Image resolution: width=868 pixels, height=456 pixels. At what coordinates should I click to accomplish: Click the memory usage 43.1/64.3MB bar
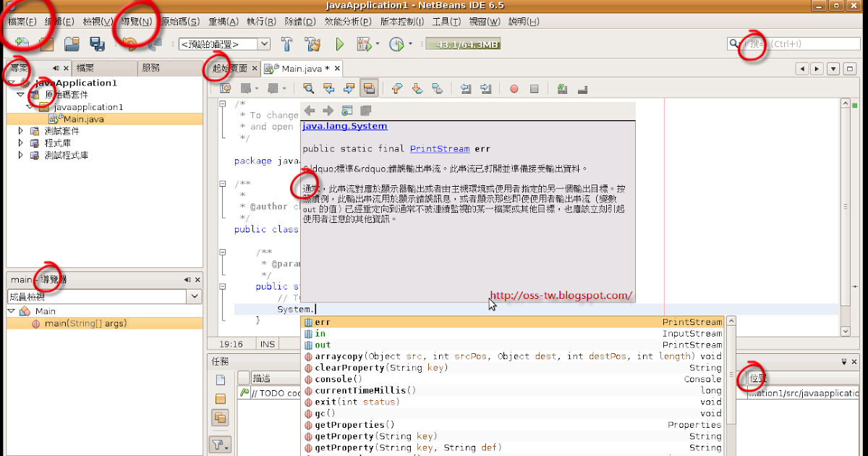463,45
